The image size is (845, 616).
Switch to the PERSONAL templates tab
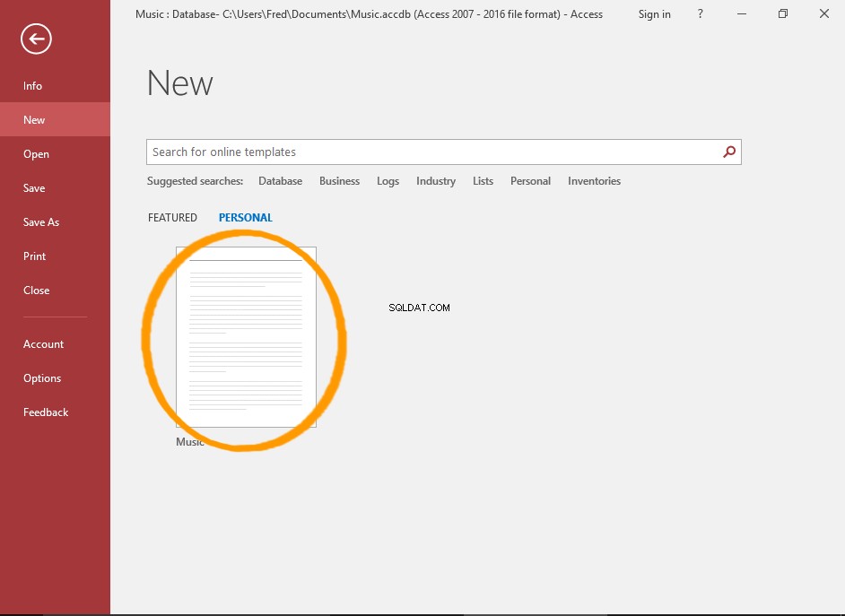[245, 218]
